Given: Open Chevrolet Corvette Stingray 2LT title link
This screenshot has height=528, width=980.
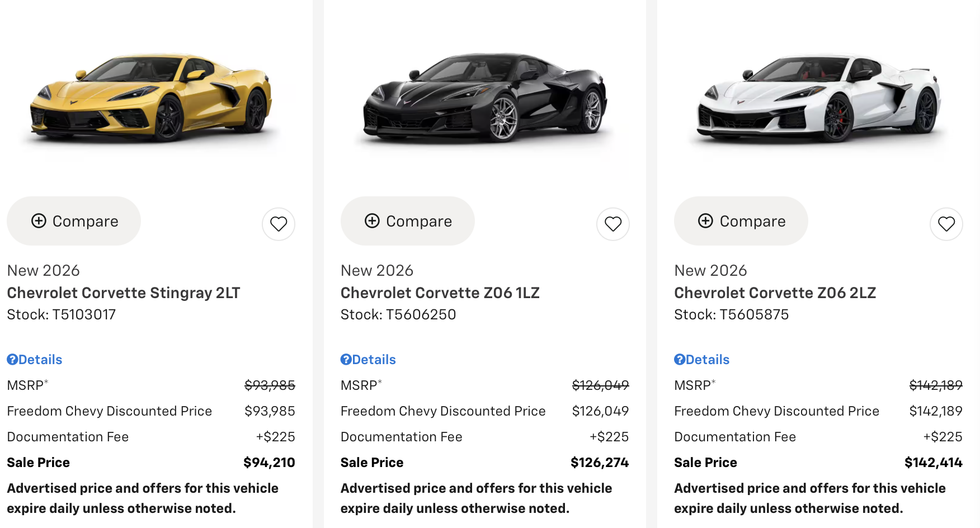Looking at the screenshot, I should coord(124,293).
